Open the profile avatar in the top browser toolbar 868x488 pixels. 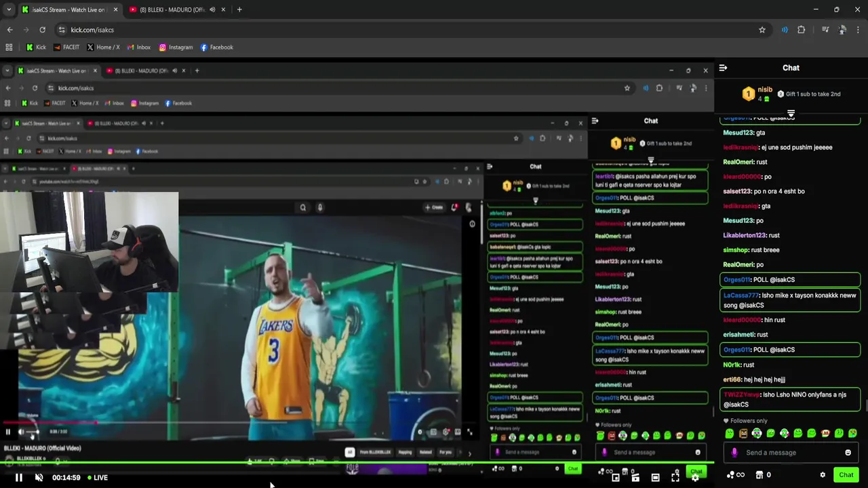pos(842,30)
